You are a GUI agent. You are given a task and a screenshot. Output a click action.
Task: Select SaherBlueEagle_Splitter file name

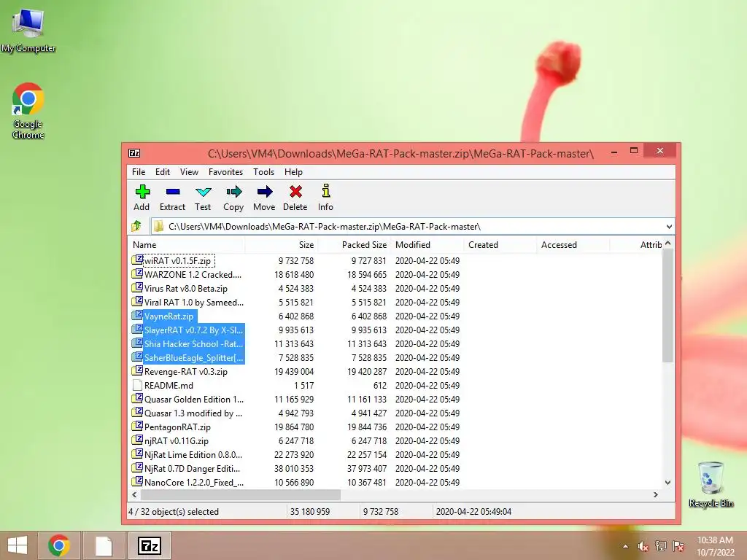coord(193,357)
